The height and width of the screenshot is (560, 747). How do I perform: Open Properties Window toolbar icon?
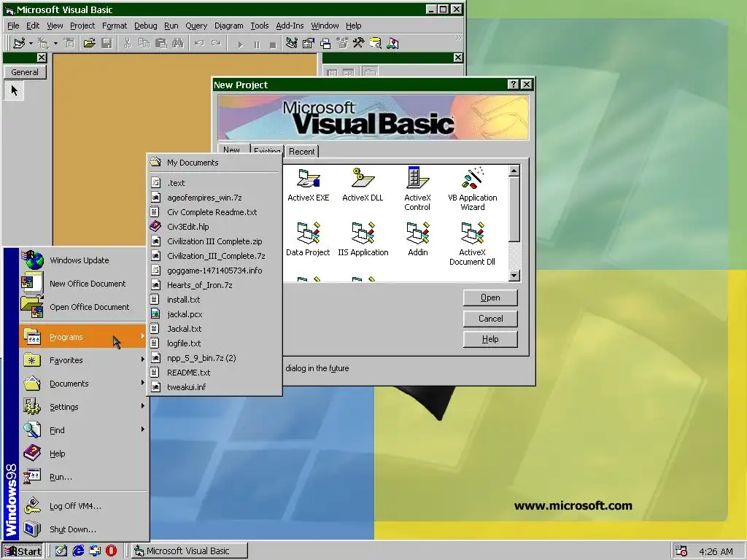(309, 43)
